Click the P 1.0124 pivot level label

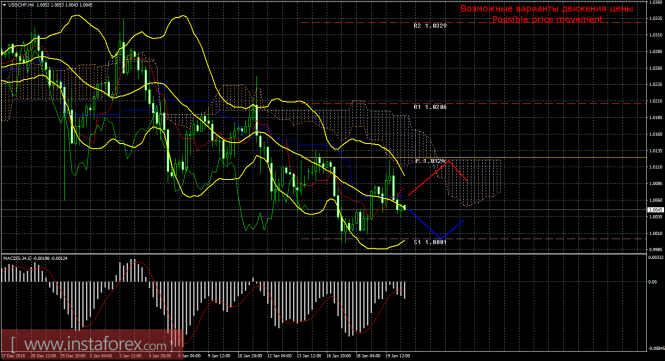point(431,161)
